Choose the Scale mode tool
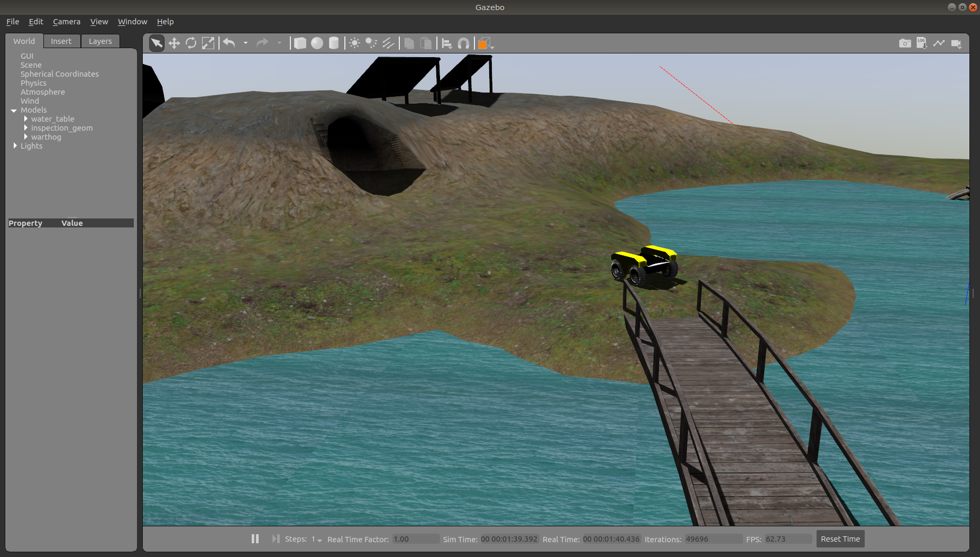 [208, 43]
